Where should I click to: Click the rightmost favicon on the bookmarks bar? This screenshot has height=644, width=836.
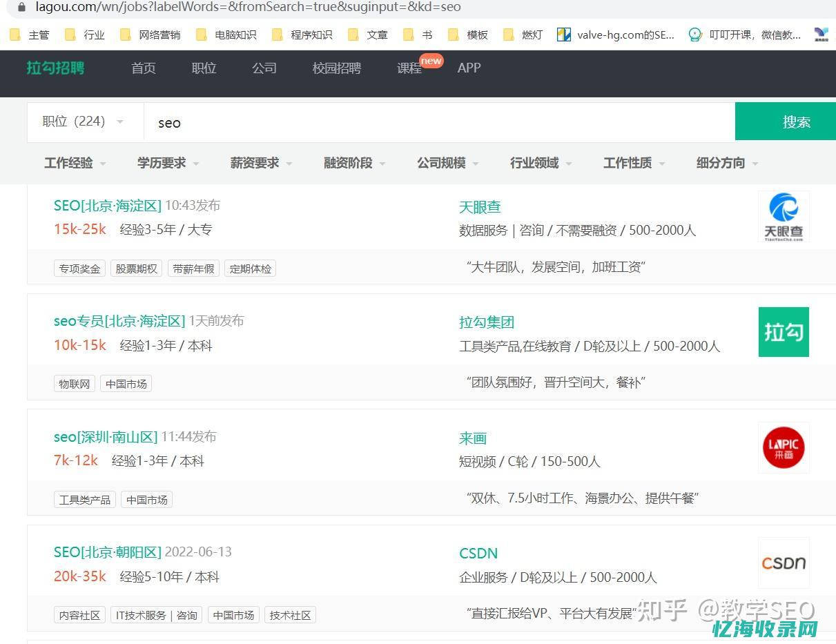point(821,35)
